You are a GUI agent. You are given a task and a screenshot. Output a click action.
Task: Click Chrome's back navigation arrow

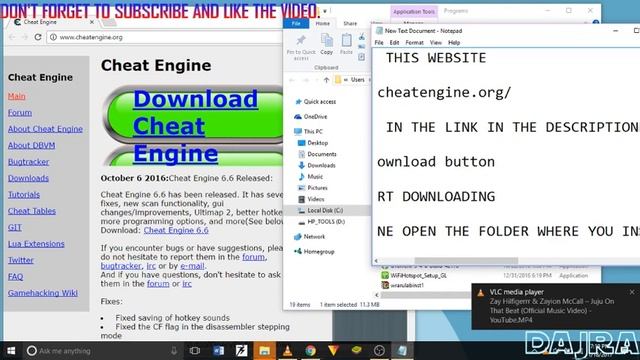(12, 37)
